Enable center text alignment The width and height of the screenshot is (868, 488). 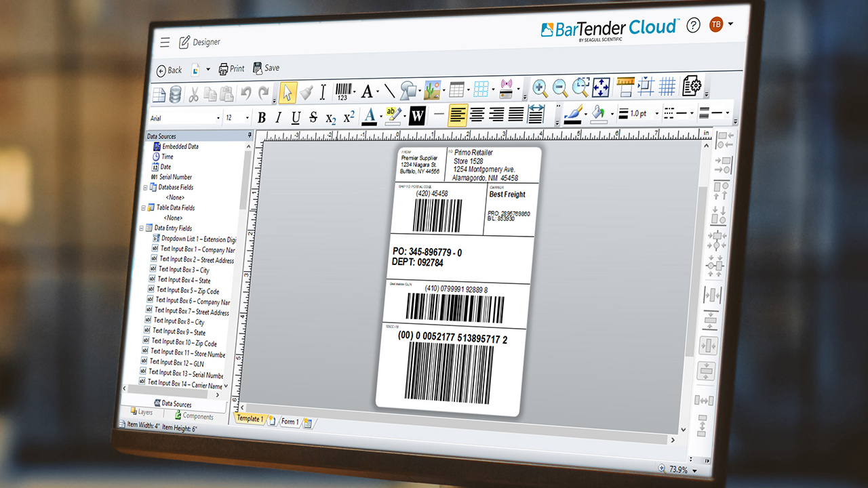pyautogui.click(x=477, y=116)
